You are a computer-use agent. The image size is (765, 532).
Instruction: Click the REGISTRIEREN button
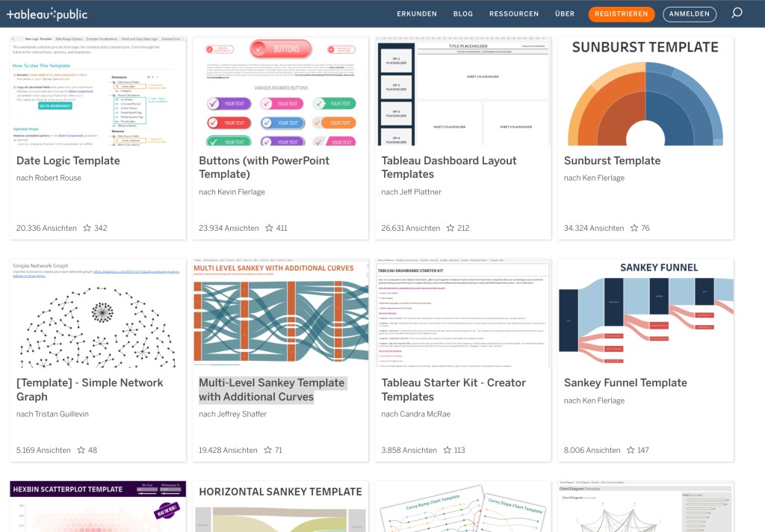pyautogui.click(x=621, y=14)
